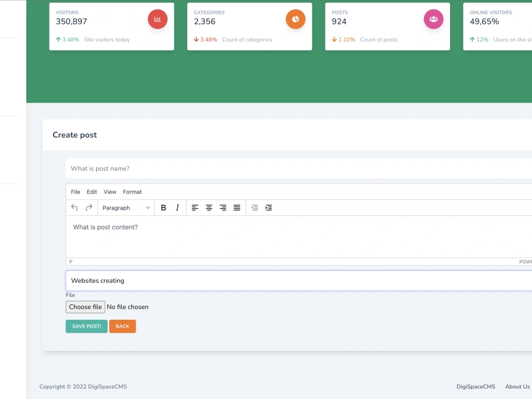Open the File menu in editor
The image size is (532, 399).
pyautogui.click(x=76, y=192)
